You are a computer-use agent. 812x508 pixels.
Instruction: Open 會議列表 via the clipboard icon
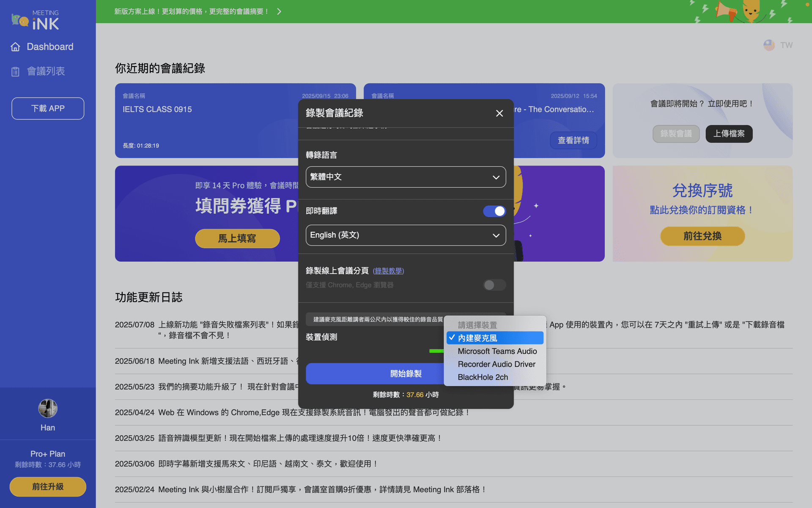[15, 71]
